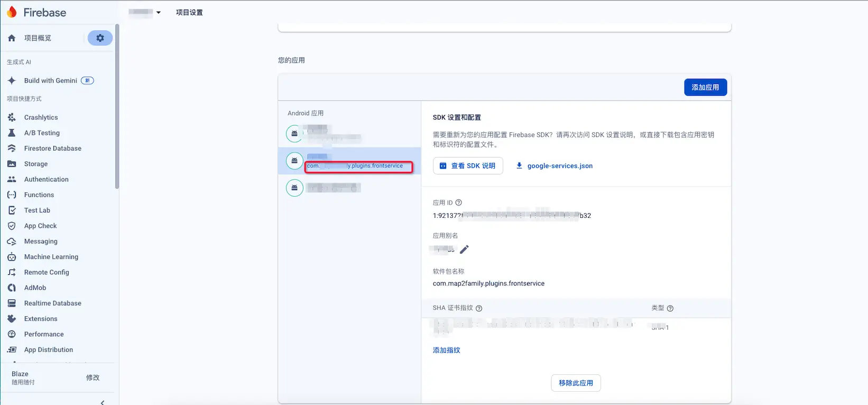Open the project selector dropdown arrow
This screenshot has height=405, width=868.
(158, 12)
